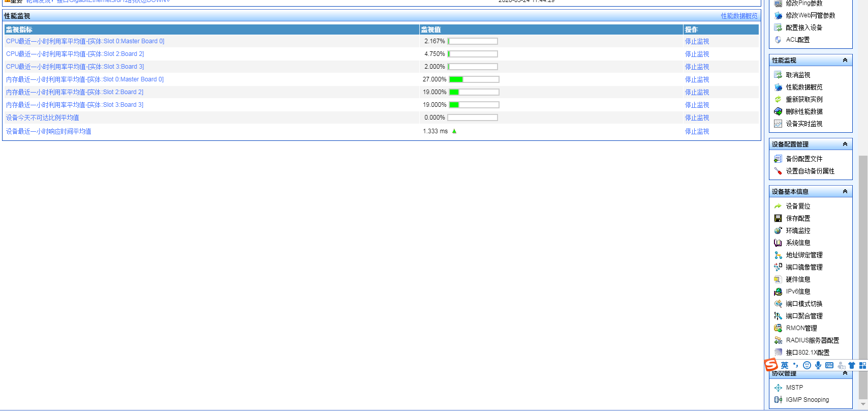The height and width of the screenshot is (411, 868).
Task: Click the 端口镜像管理 icon
Action: coord(778,267)
